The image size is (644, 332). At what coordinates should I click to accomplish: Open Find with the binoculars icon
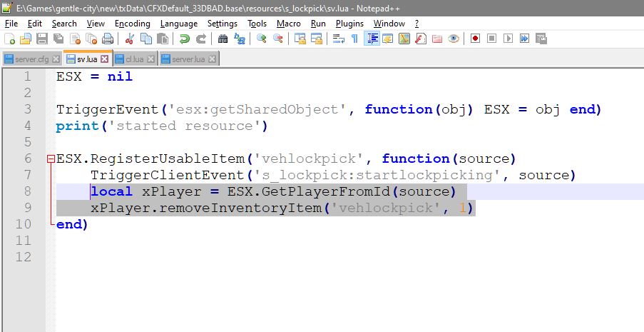(223, 39)
